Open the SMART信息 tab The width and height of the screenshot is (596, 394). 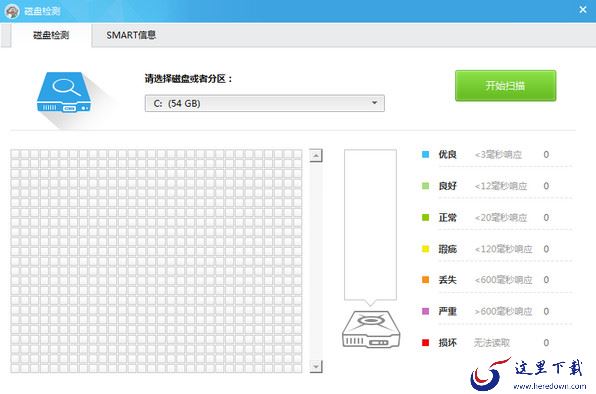click(131, 35)
